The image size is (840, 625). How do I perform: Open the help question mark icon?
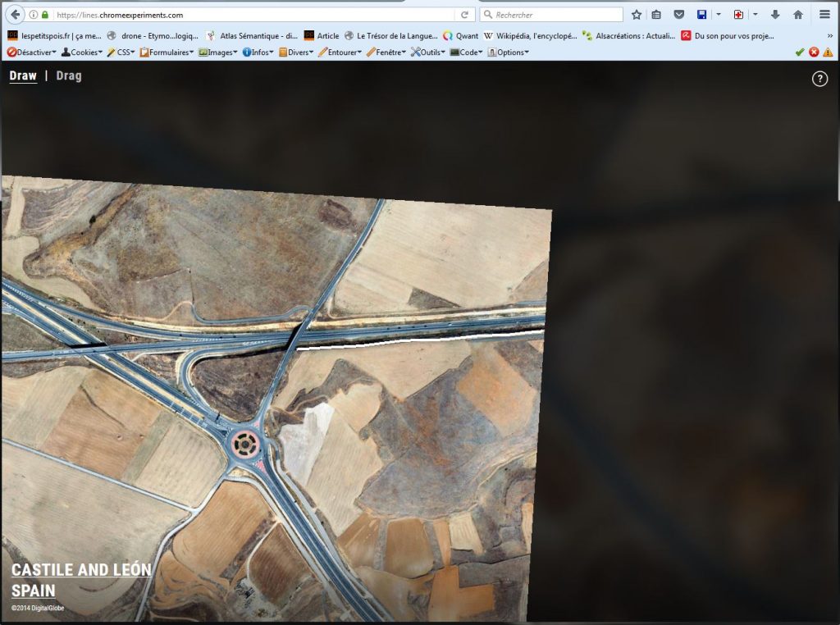[819, 79]
